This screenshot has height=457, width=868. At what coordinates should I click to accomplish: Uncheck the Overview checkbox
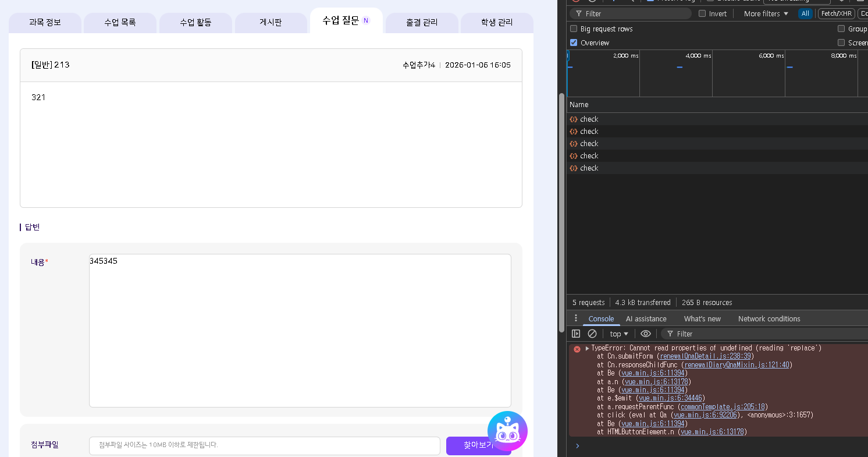pyautogui.click(x=574, y=43)
